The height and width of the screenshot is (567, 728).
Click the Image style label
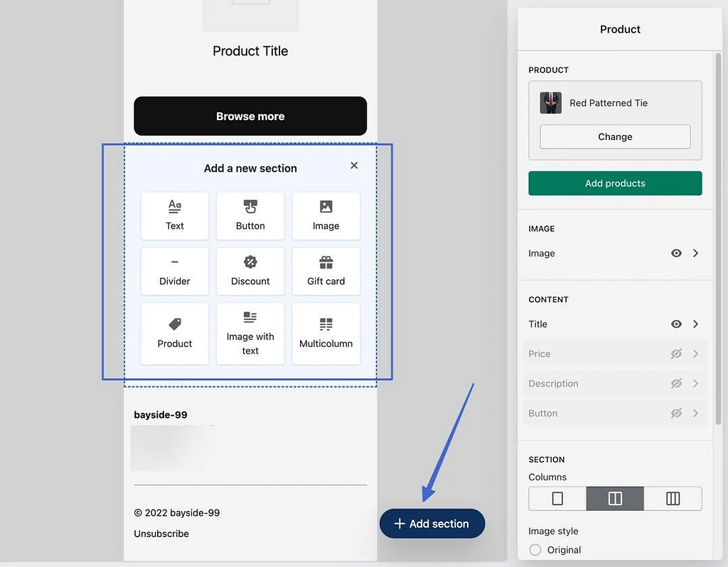point(553,531)
